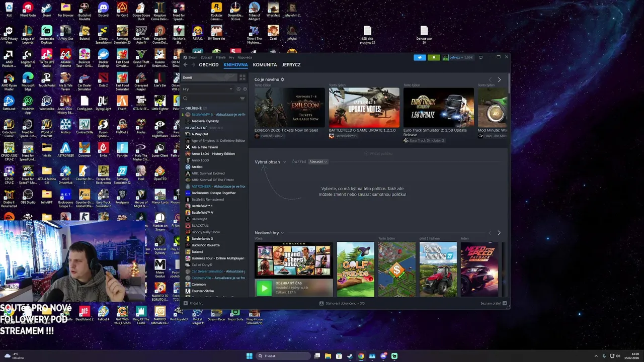
Task: Click 'Přidat hru' to add a game
Action: pyautogui.click(x=194, y=303)
